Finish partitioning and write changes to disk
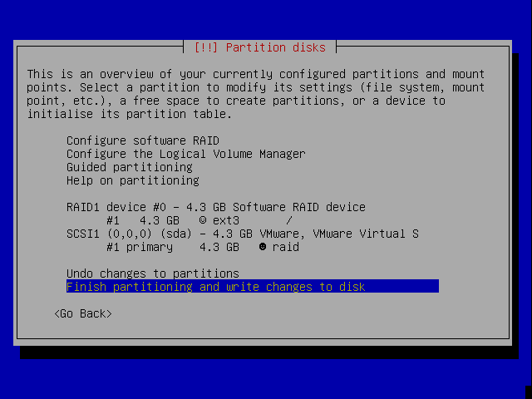The width and height of the screenshot is (532, 399). [215, 287]
